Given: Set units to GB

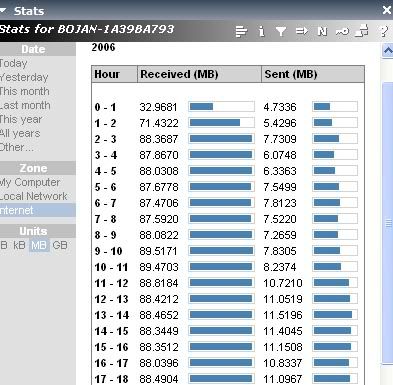Looking at the screenshot, I should coord(60,245).
